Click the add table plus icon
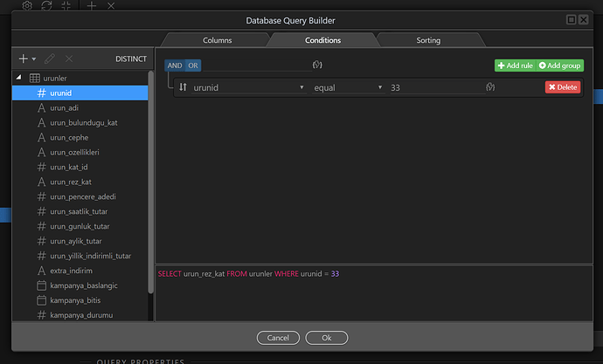This screenshot has width=603, height=364. [x=24, y=58]
